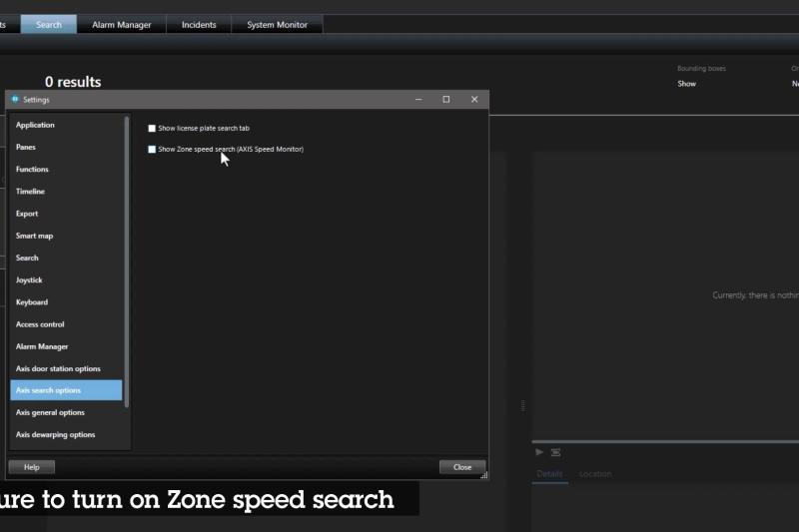799x532 pixels.
Task: Maximize the Settings dialog
Action: pyautogui.click(x=446, y=100)
